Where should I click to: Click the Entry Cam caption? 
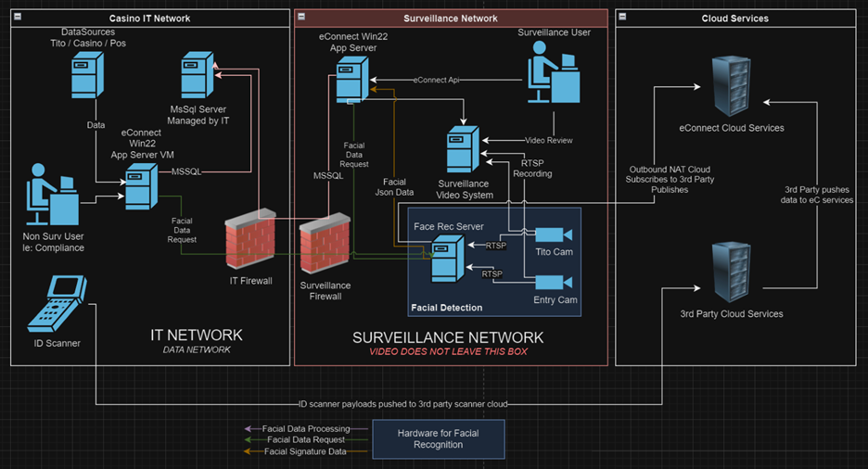coord(555,299)
